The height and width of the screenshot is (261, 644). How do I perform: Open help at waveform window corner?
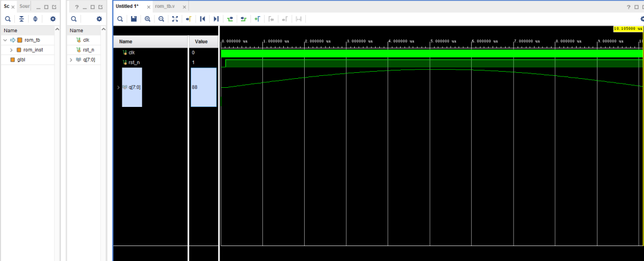(x=628, y=7)
